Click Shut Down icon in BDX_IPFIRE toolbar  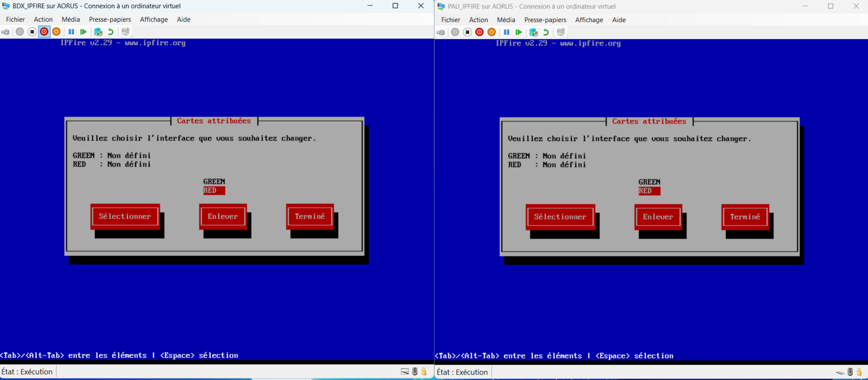click(x=44, y=32)
